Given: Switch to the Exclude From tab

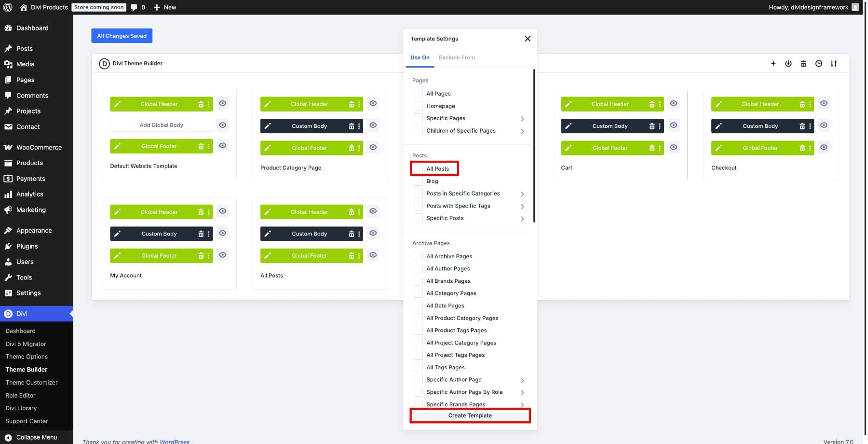Looking at the screenshot, I should 457,57.
